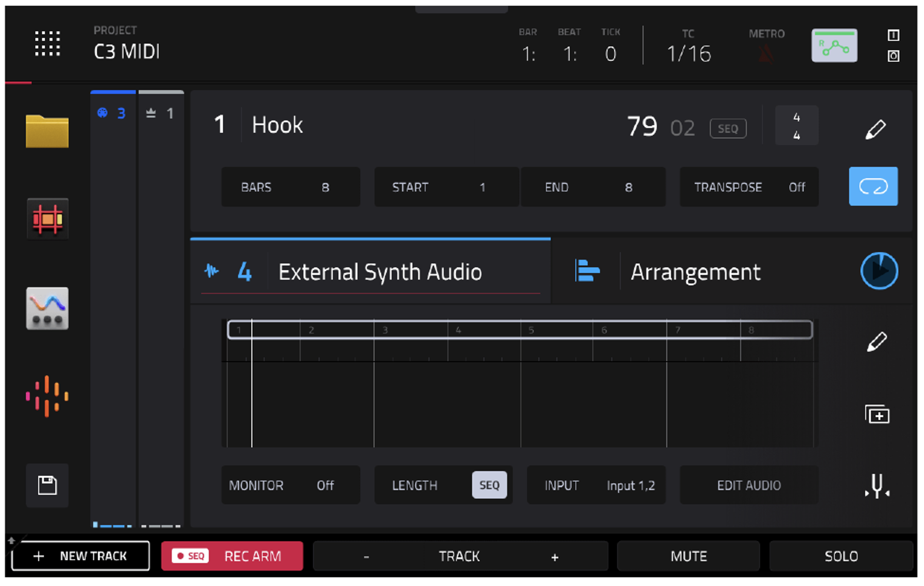This screenshot has width=924, height=586.
Task: Toggle the LENGTH SEQ button
Action: [x=489, y=485]
